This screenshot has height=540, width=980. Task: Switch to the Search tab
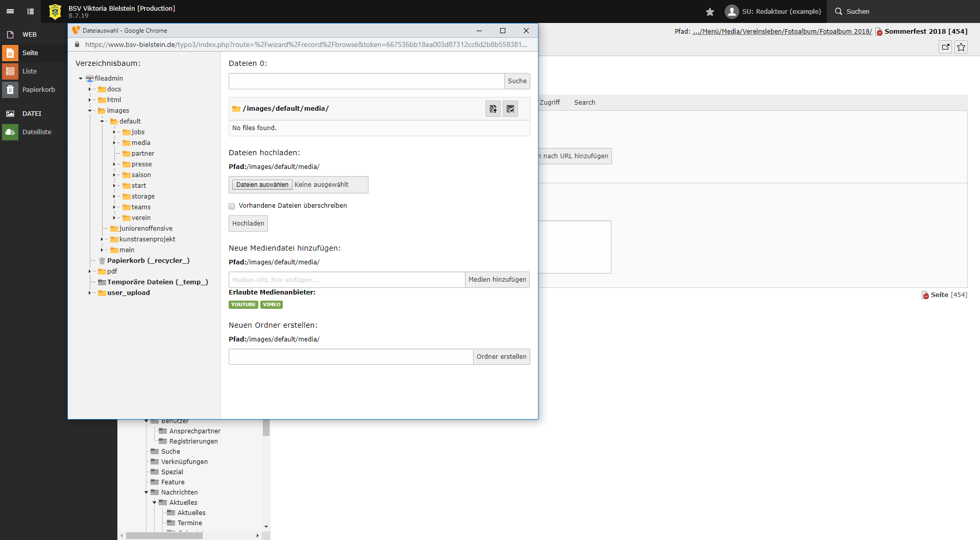pos(584,103)
